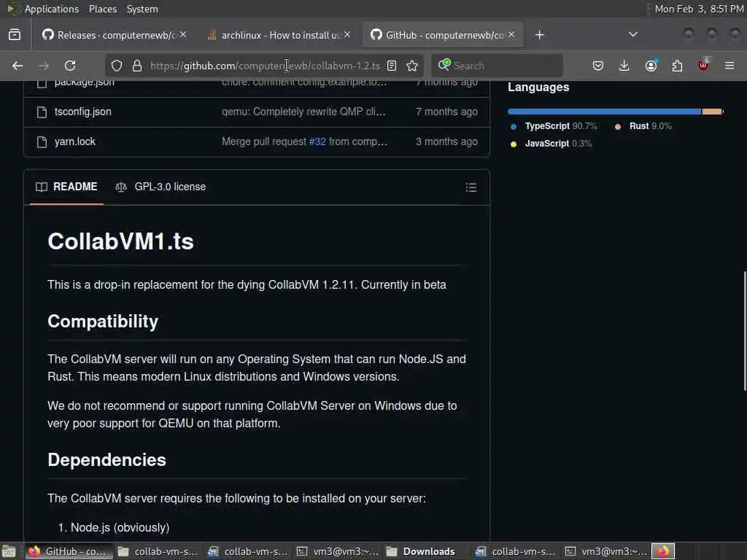Viewport: 747px width, 560px height.
Task: Click the blue TypeScript segment of language bar
Action: (x=605, y=112)
